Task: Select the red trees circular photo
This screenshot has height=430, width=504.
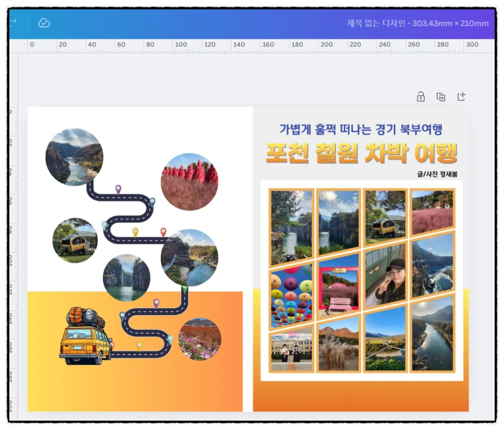Action: [x=189, y=182]
